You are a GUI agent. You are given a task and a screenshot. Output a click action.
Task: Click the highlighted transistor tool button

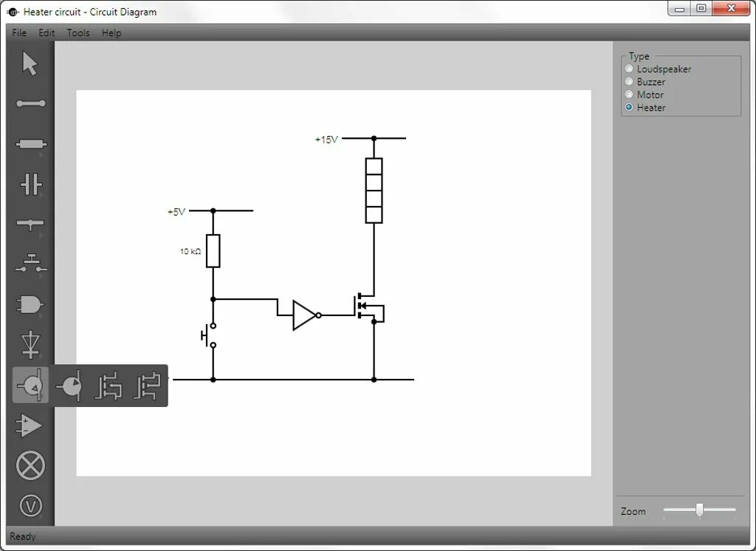pyautogui.click(x=30, y=385)
